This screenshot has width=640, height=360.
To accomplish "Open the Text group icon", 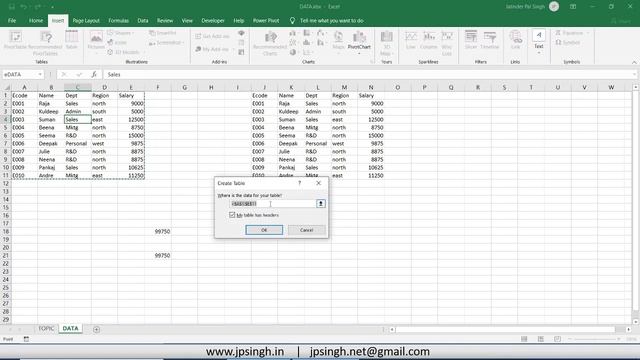I will click(x=539, y=40).
